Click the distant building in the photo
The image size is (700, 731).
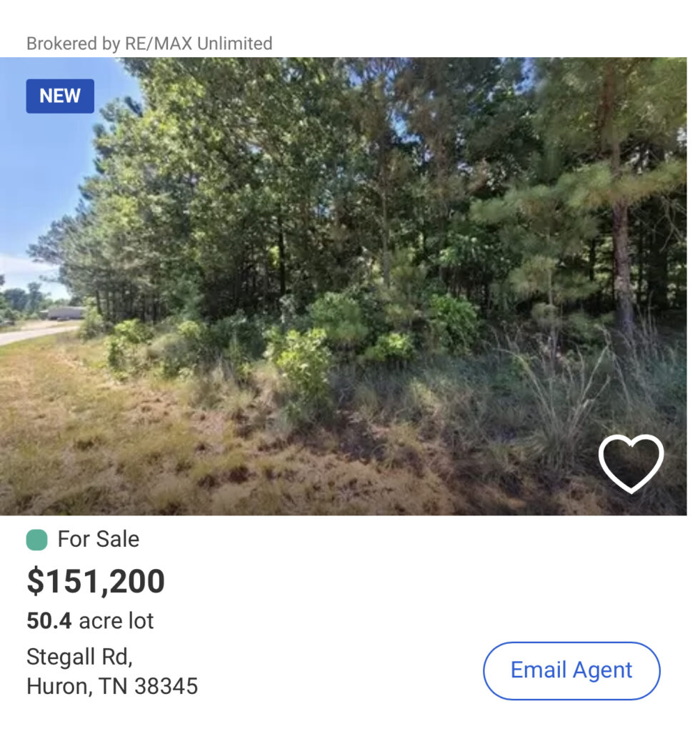[x=66, y=313]
